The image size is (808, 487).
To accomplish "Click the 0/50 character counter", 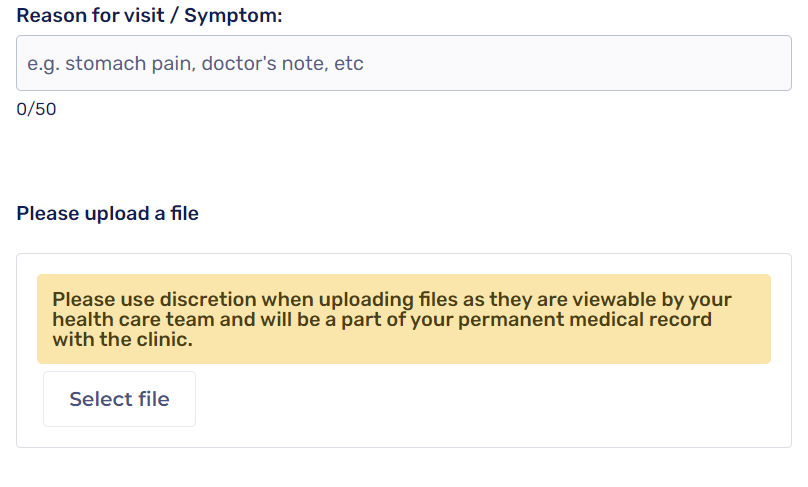I will (36, 110).
